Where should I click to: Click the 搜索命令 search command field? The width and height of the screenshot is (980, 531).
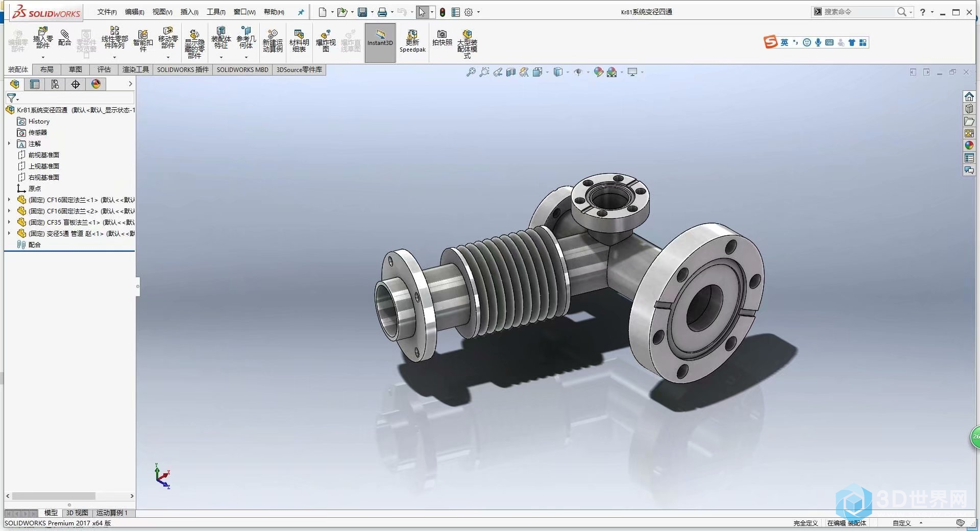[858, 12]
